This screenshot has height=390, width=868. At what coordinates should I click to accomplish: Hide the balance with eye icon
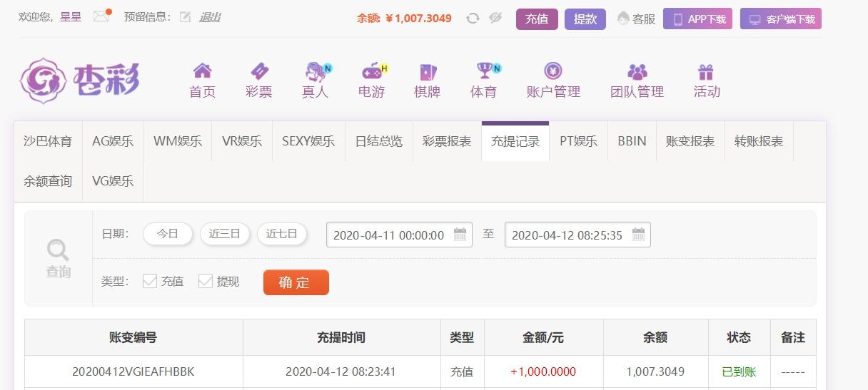tap(495, 19)
